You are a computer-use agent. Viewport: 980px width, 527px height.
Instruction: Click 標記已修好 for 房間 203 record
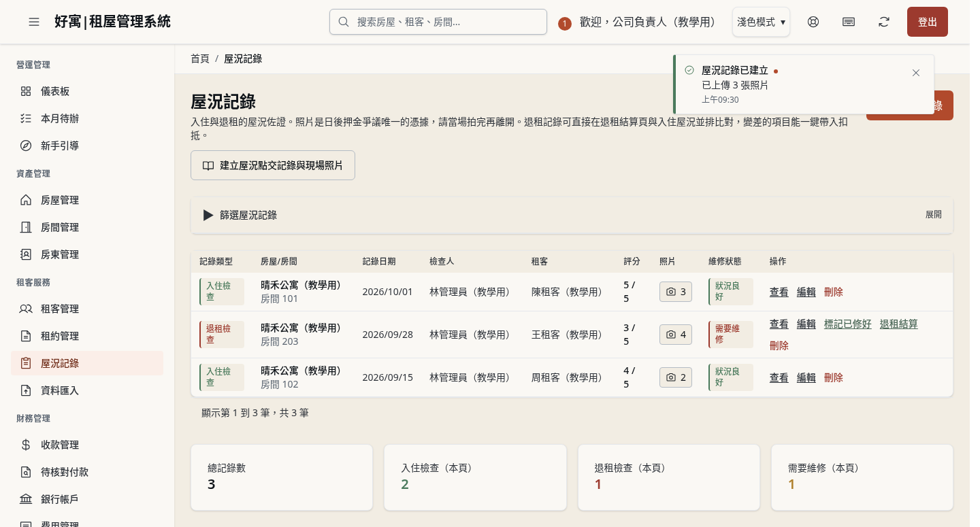coord(848,324)
